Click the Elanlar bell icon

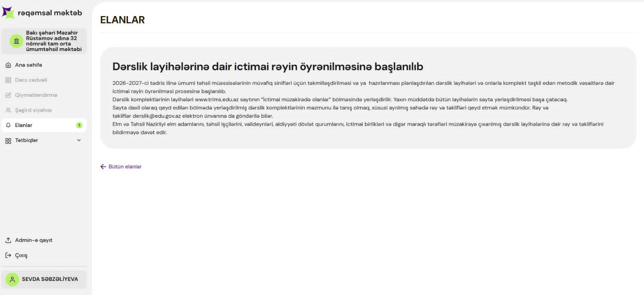[8, 125]
